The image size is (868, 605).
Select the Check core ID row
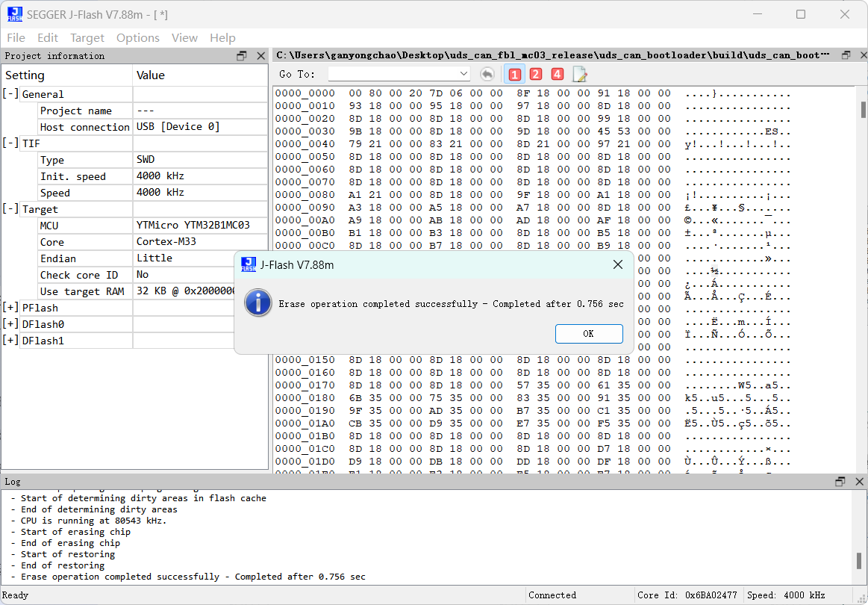point(134,275)
